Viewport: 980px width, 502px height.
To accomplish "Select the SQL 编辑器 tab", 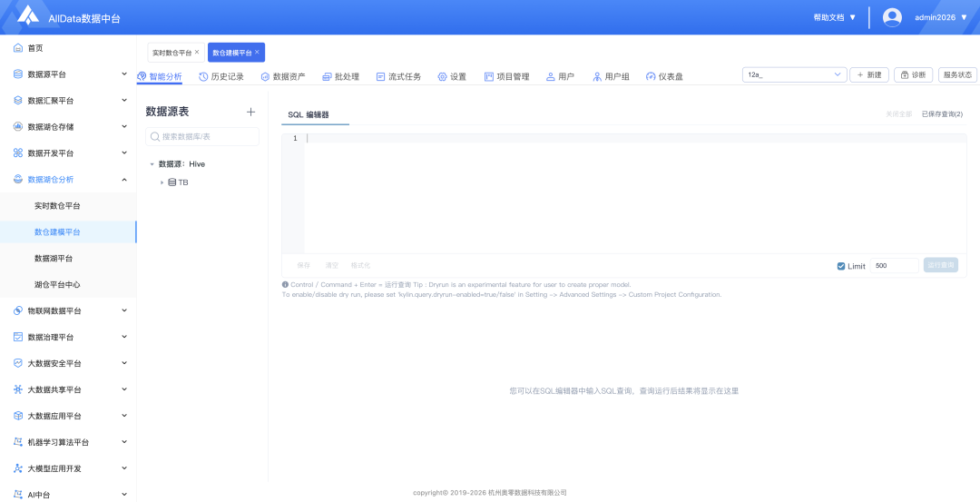I will (x=309, y=115).
